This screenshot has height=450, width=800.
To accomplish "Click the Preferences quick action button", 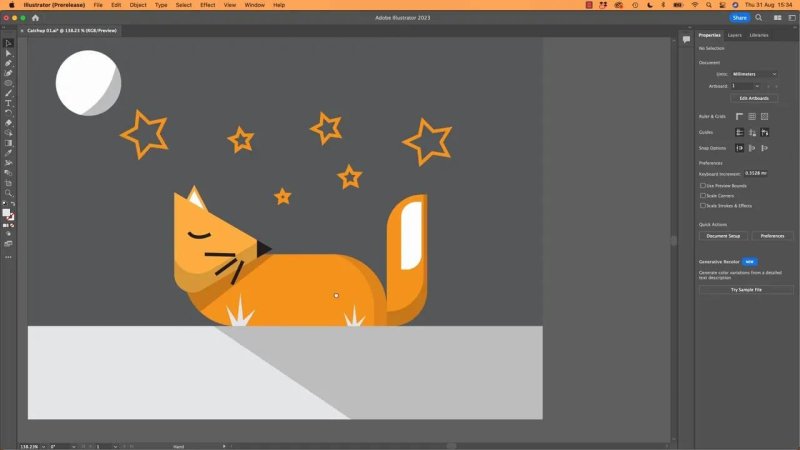I will coord(772,236).
